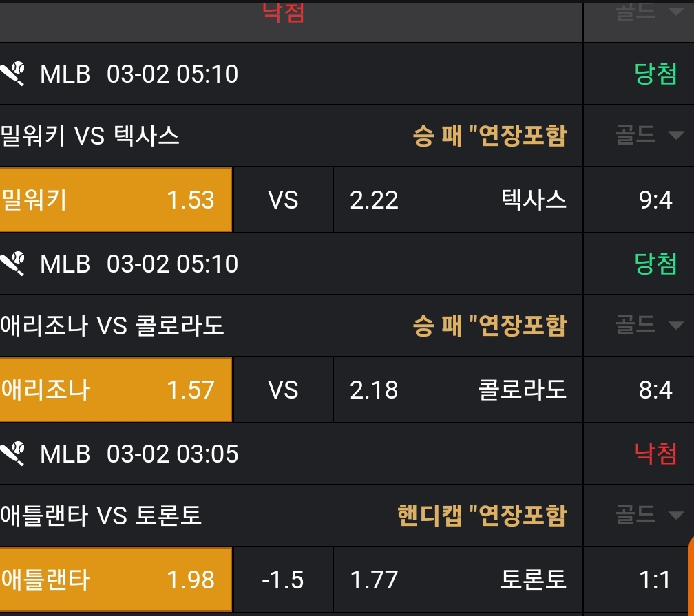This screenshot has width=694, height=616.
Task: Click the 1:1 score for 애틀랜타 game
Action: point(655,580)
